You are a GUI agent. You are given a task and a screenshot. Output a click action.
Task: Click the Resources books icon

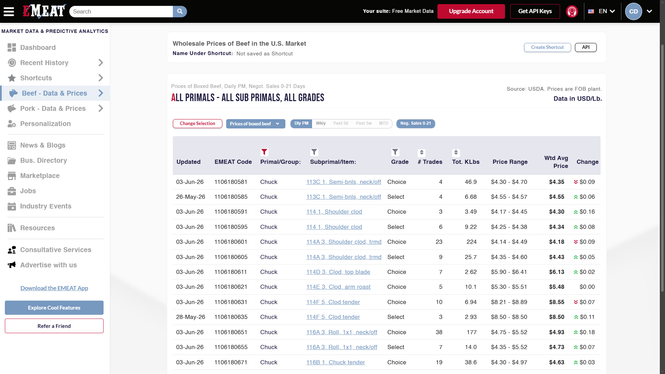click(x=12, y=228)
